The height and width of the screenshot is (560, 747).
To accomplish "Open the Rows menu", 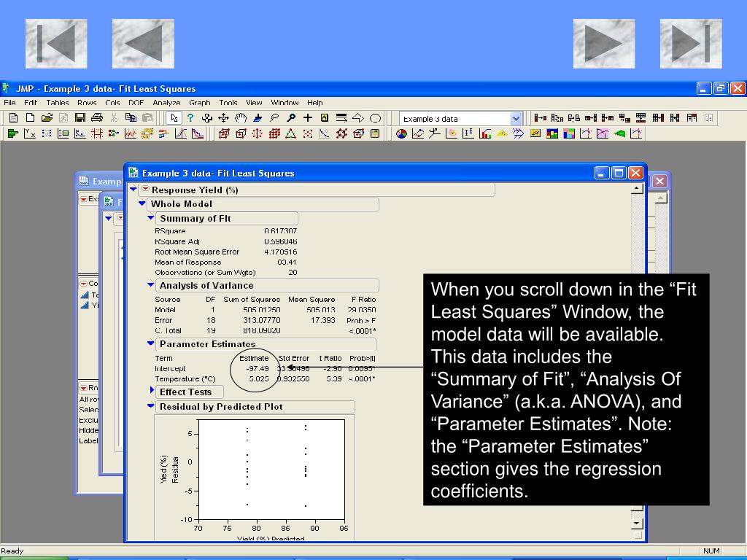I will pyautogui.click(x=87, y=102).
